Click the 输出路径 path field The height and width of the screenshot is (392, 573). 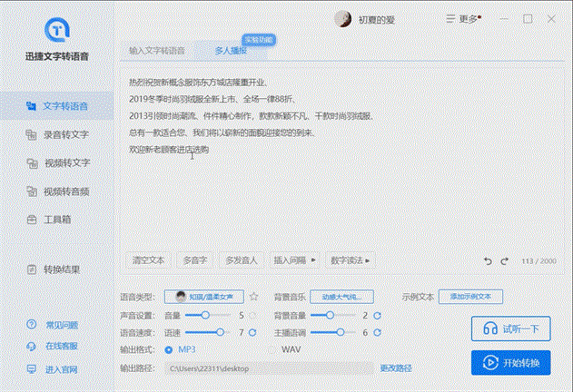(x=268, y=368)
